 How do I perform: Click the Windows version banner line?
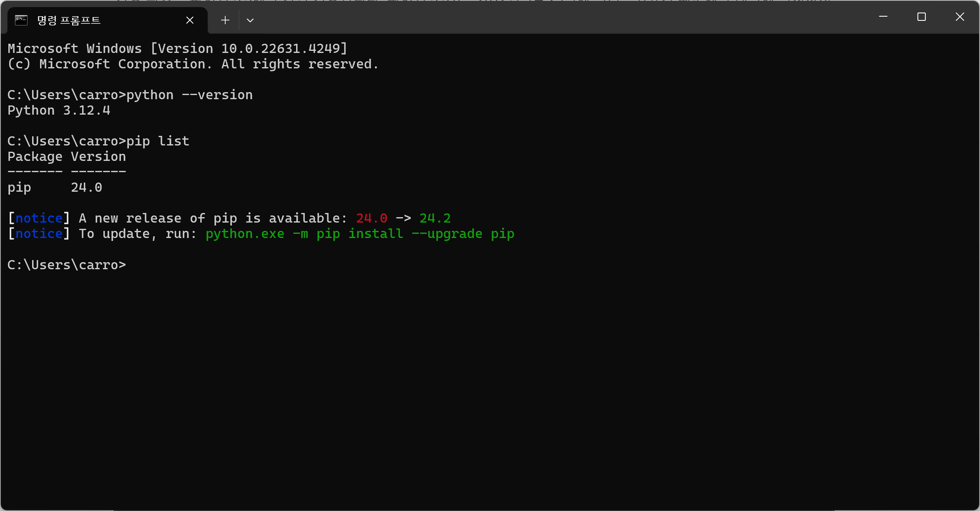click(177, 49)
